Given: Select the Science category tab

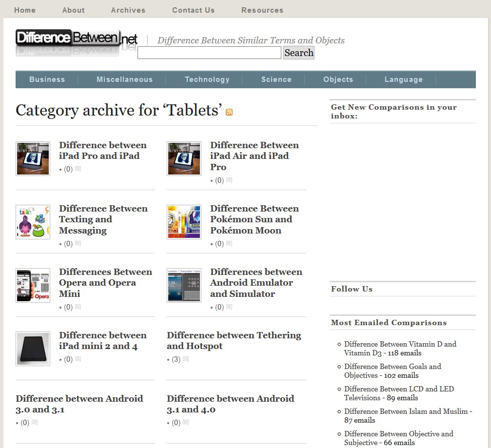Looking at the screenshot, I should pyautogui.click(x=276, y=79).
